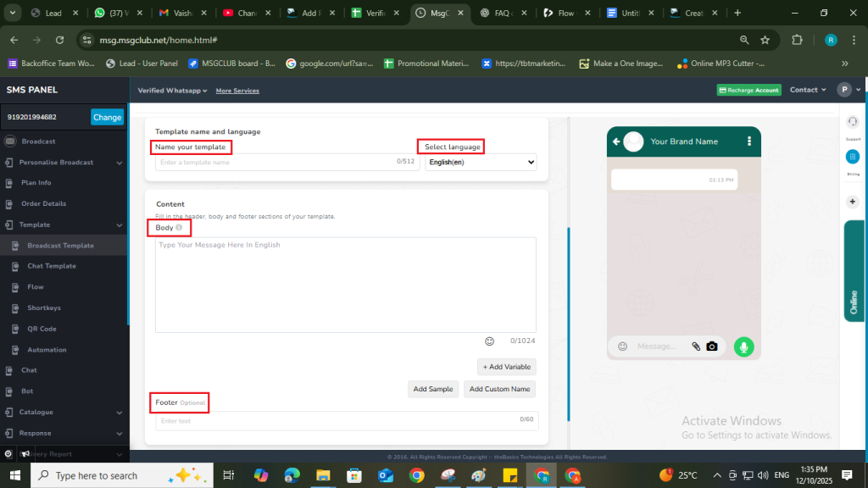This screenshot has width=868, height=488.
Task: Open the English(en) language dropdown
Action: coord(481,162)
